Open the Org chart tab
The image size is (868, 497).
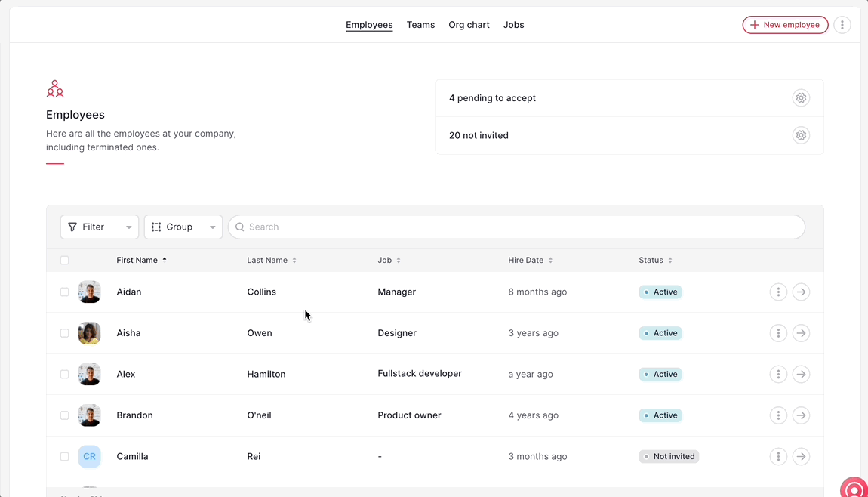(x=469, y=24)
